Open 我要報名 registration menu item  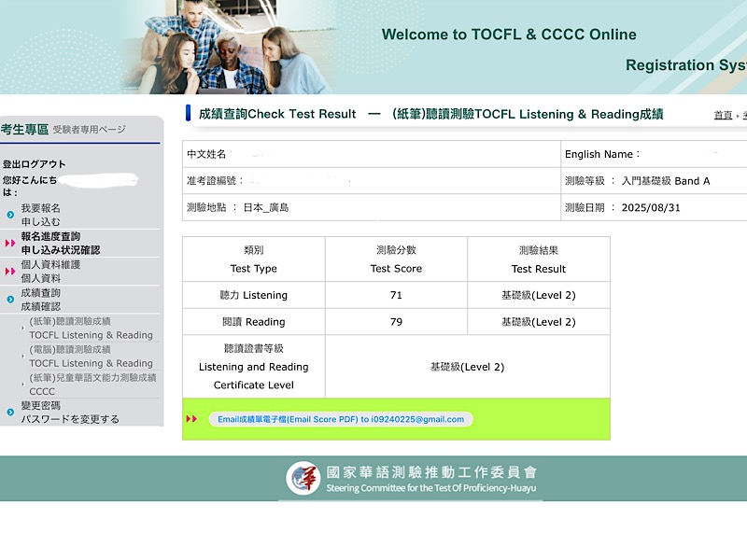coord(41,216)
